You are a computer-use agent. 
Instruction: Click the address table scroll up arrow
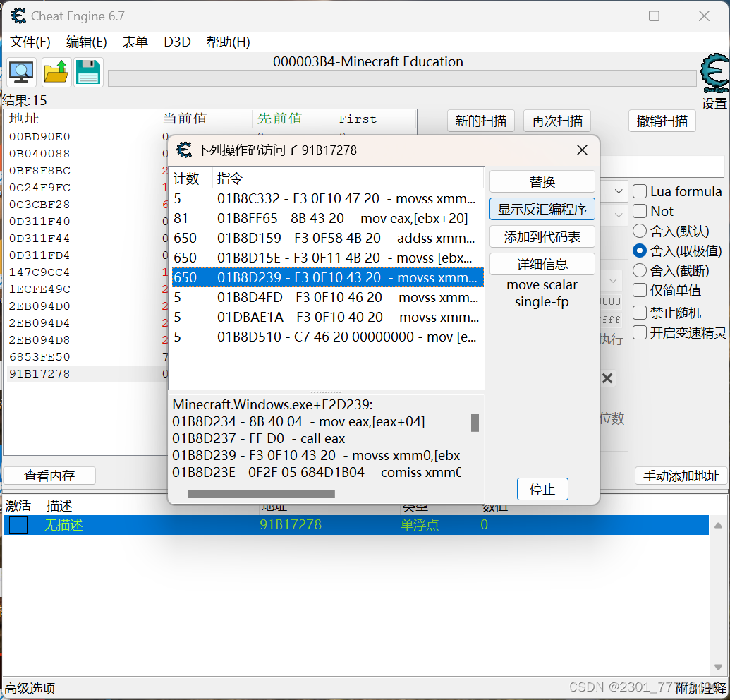(x=718, y=525)
